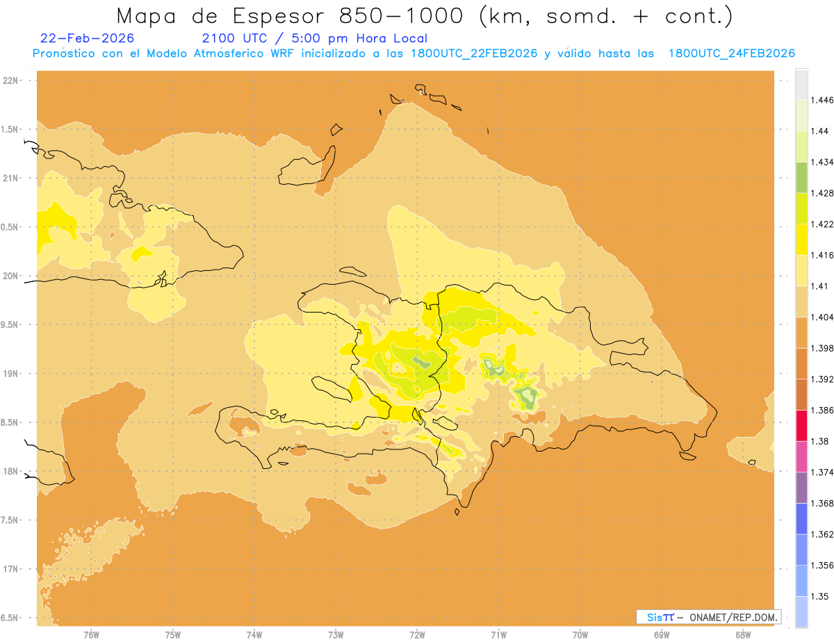Viewport: 834px width, 644px height.
Task: Click the '18N' latitude axis label
Action: (x=11, y=472)
